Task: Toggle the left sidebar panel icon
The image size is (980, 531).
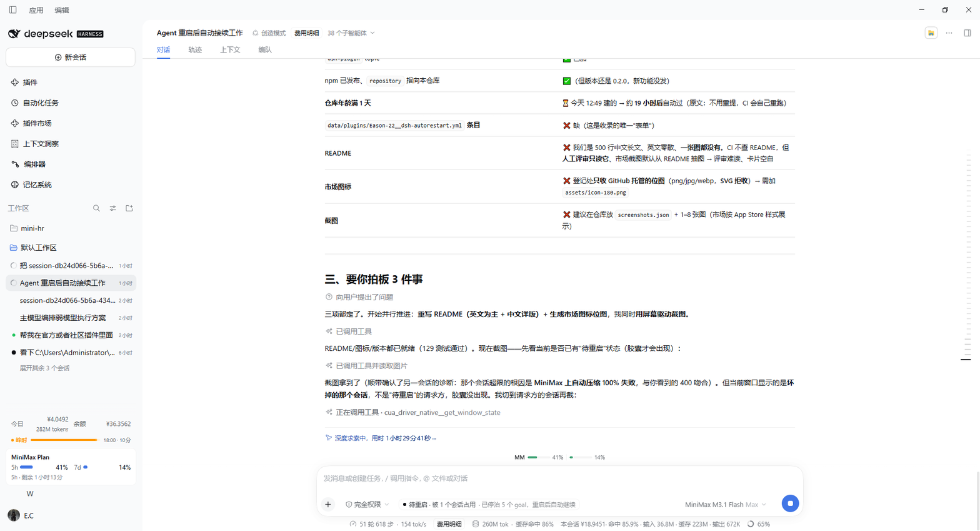Action: tap(12, 10)
